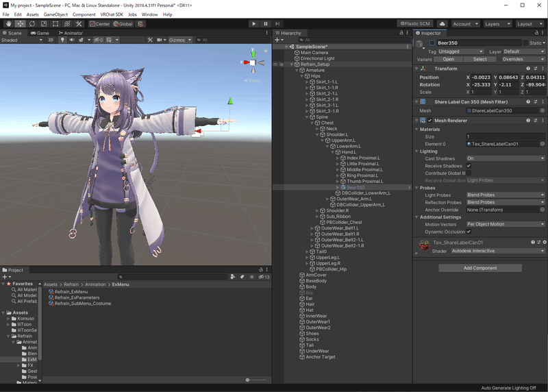Screen dimensions: 548x392
Task: Select the Hand tool in toolbar
Action: [x=8, y=24]
